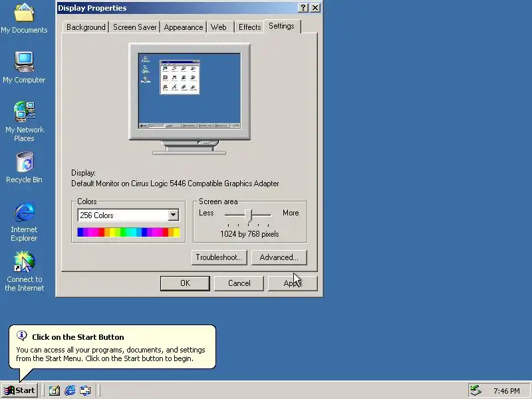Click the info icon in the Start balloon tip
Viewport: 532px width, 399px height.
tap(22, 336)
